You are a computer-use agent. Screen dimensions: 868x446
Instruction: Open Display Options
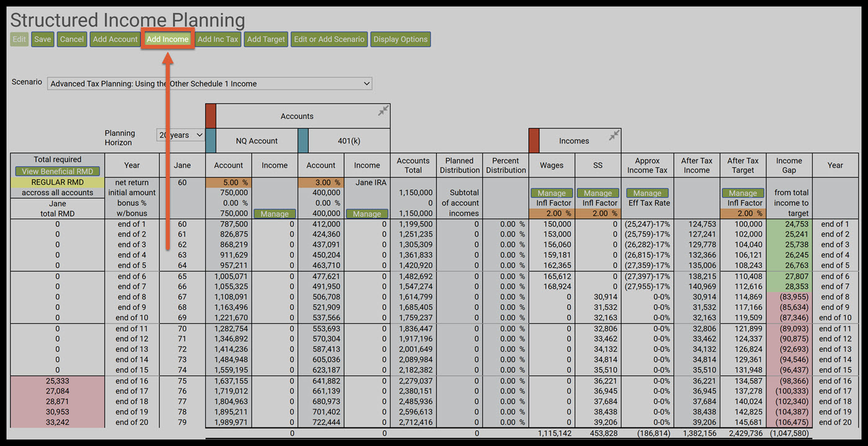(x=400, y=39)
